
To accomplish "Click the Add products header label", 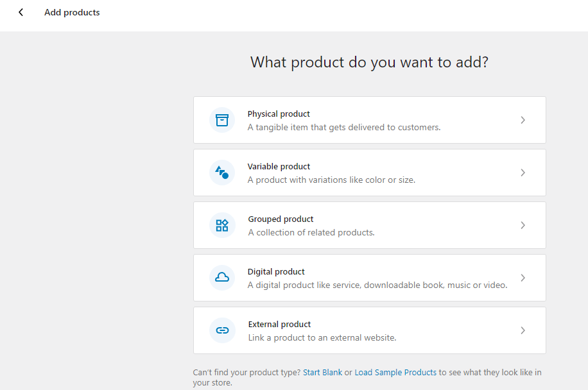I will (72, 12).
